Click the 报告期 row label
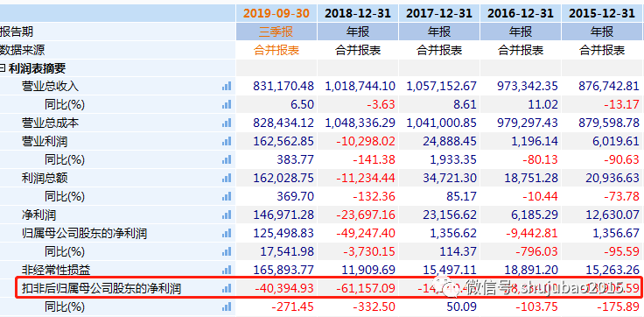644x317 pixels. pos(17,32)
